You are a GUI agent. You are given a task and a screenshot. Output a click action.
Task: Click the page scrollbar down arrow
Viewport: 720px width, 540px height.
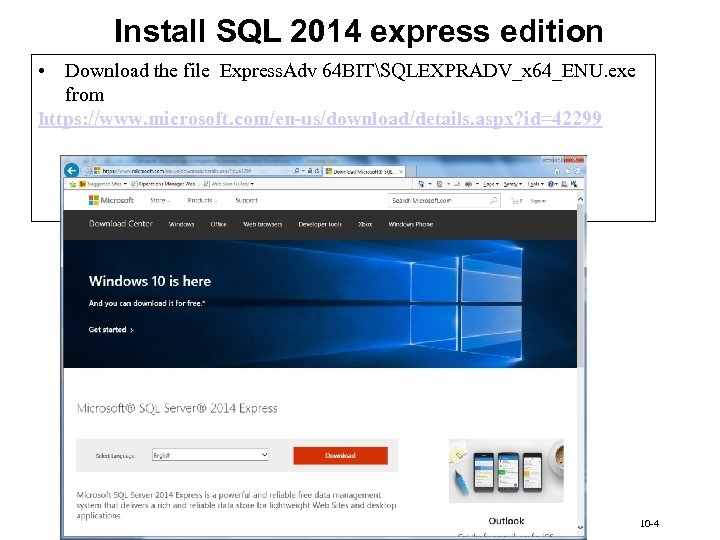click(x=580, y=528)
